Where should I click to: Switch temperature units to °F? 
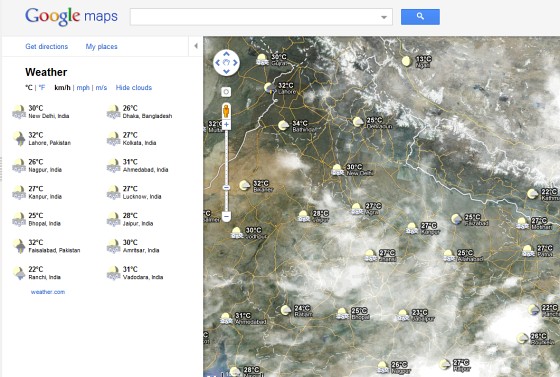point(42,87)
